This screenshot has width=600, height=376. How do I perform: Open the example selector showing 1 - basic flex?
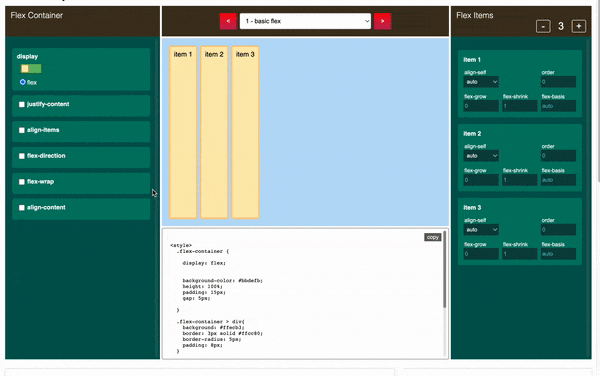[x=305, y=21]
